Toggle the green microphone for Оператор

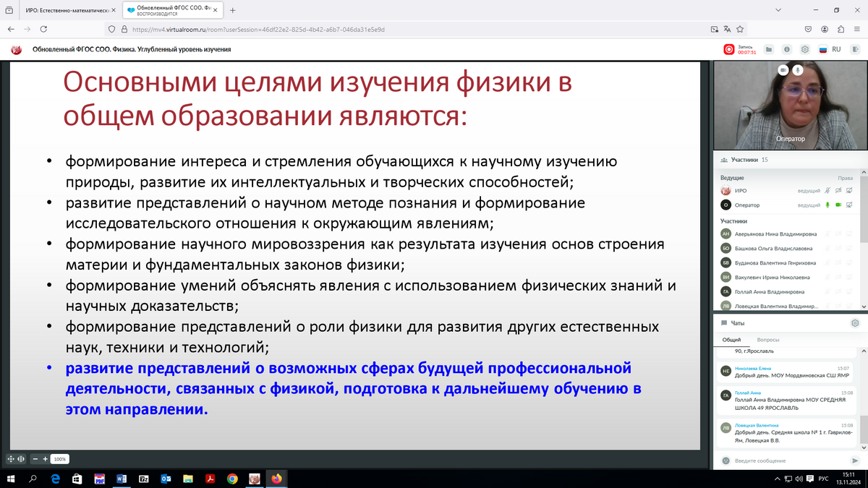click(x=827, y=205)
